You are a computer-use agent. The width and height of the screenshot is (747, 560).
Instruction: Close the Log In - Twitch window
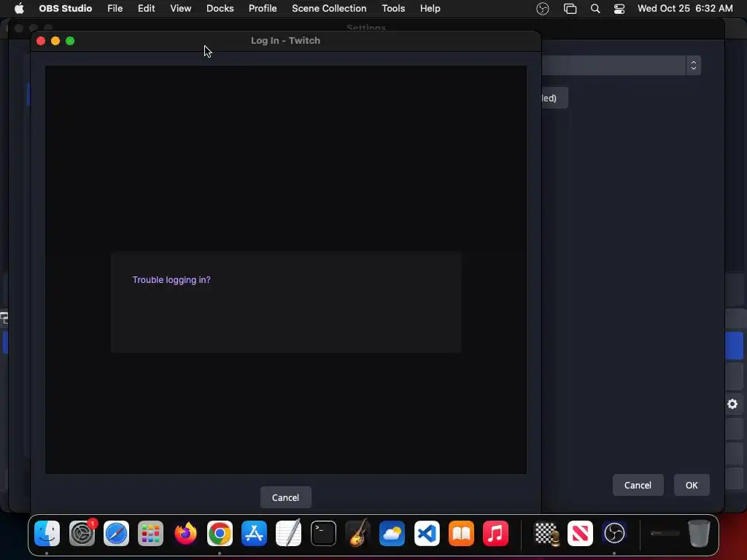click(41, 41)
